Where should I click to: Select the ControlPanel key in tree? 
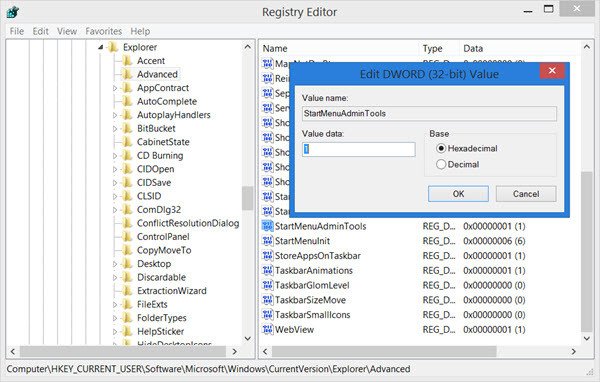[163, 237]
